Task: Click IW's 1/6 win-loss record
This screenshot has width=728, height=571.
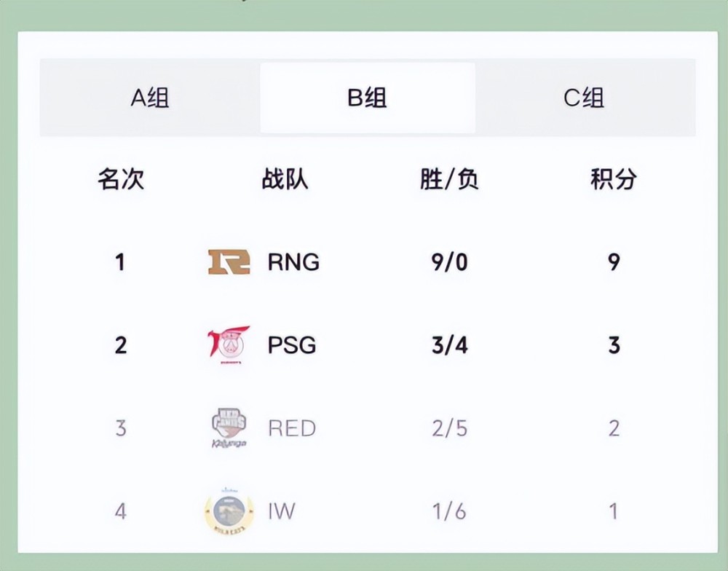Action: (449, 511)
